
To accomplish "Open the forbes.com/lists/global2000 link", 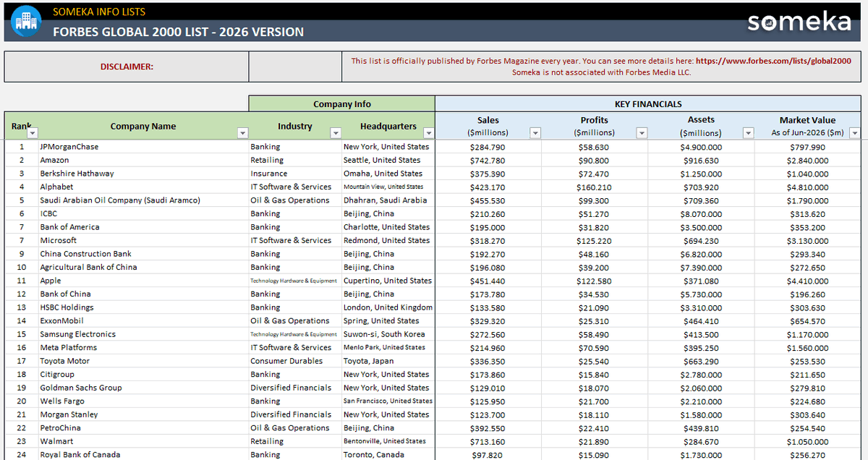I will [775, 61].
